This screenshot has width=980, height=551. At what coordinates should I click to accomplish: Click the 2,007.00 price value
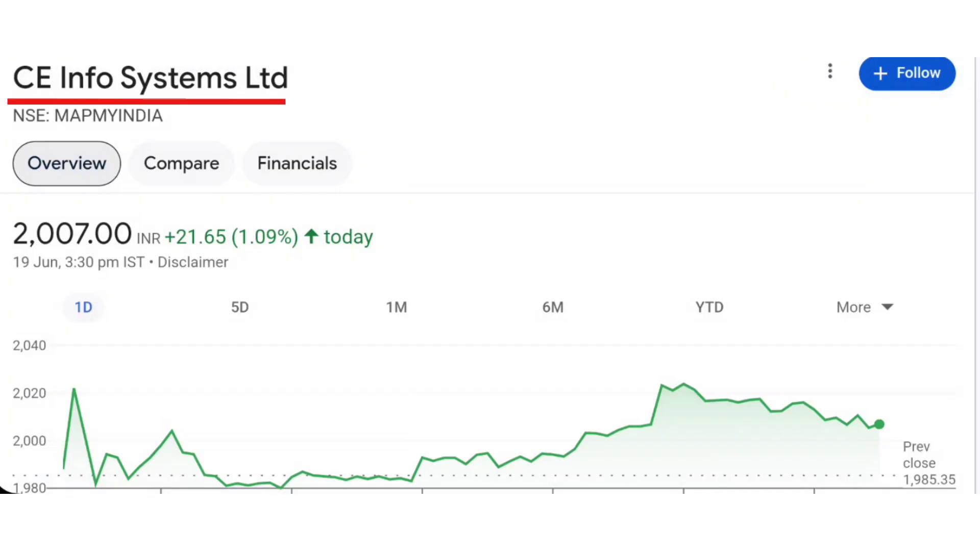coord(72,234)
